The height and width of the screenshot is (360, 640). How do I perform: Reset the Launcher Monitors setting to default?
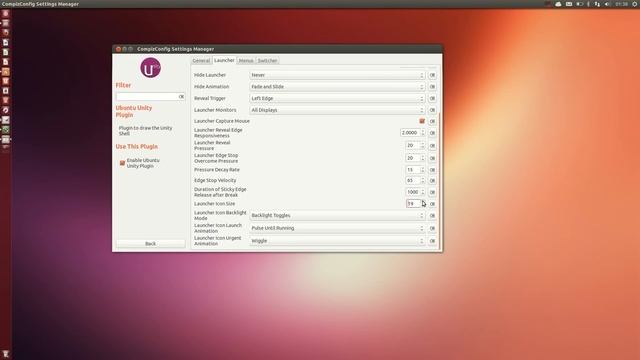(x=432, y=110)
